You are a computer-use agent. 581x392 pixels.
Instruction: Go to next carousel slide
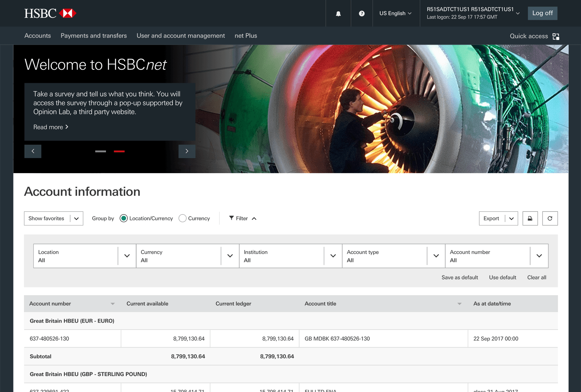tap(187, 151)
